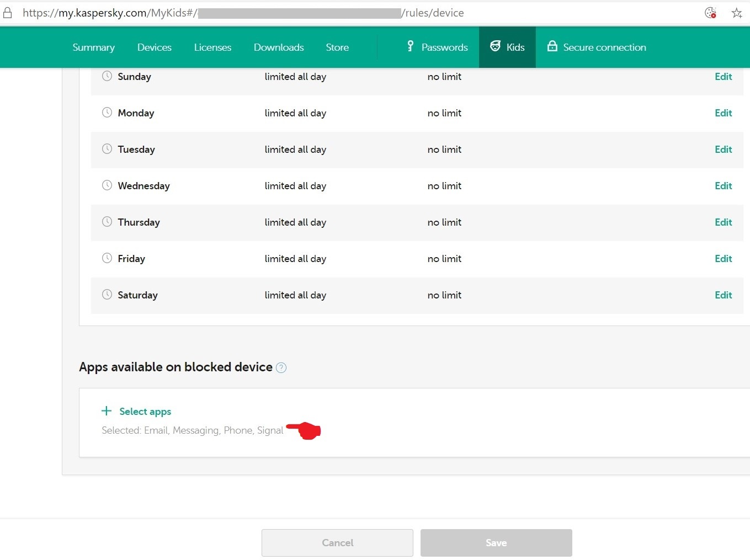750x560 pixels.
Task: Open the Select apps link
Action: tap(145, 412)
